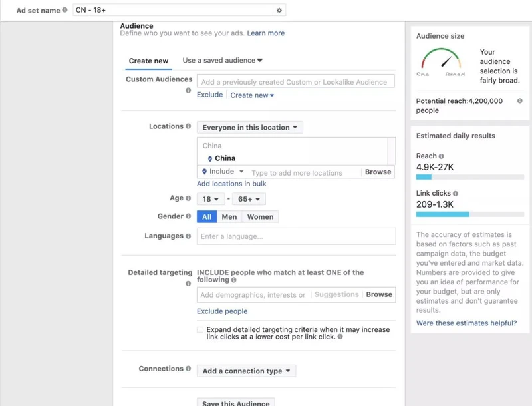Click the Audience size heading
This screenshot has width=532, height=406.
click(440, 36)
